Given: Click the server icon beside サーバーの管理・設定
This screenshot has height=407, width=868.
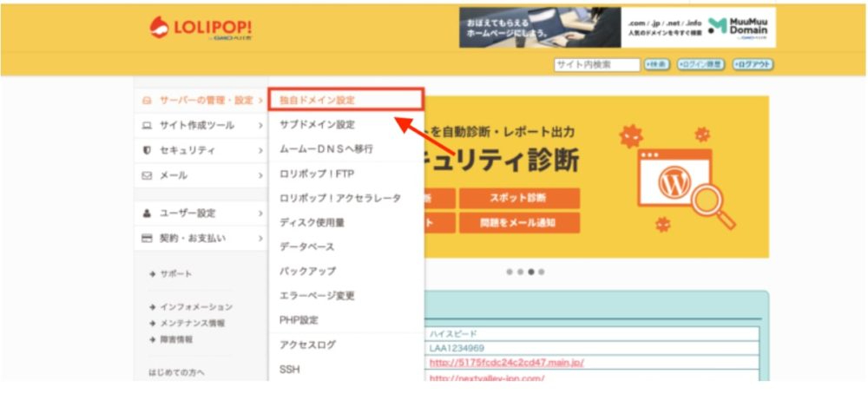Looking at the screenshot, I should click(147, 101).
